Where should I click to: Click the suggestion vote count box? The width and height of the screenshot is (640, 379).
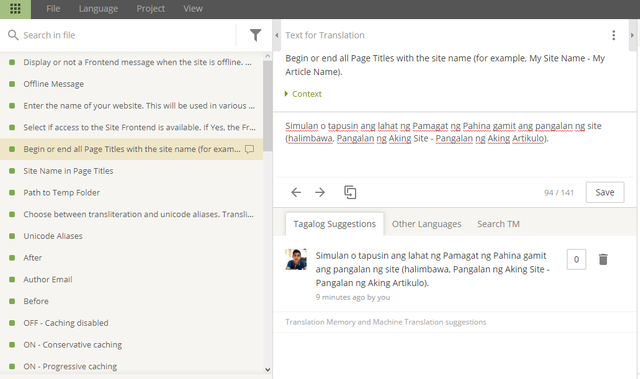tap(576, 259)
